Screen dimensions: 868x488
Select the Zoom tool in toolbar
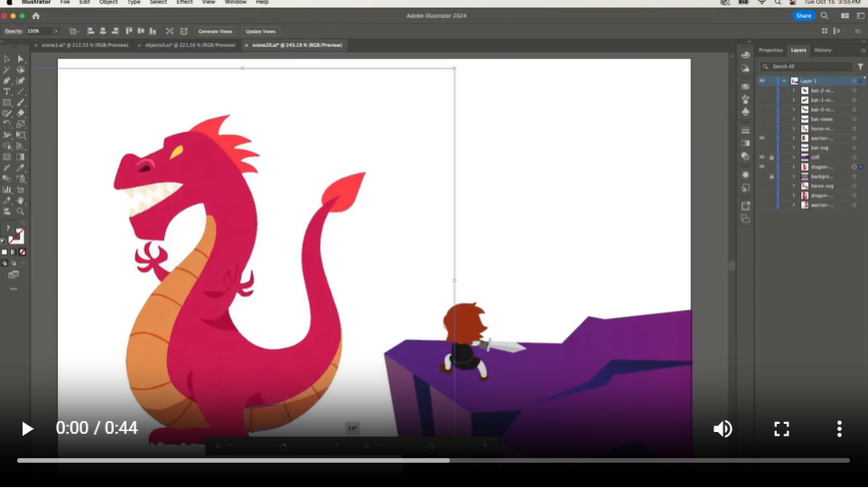pyautogui.click(x=21, y=211)
